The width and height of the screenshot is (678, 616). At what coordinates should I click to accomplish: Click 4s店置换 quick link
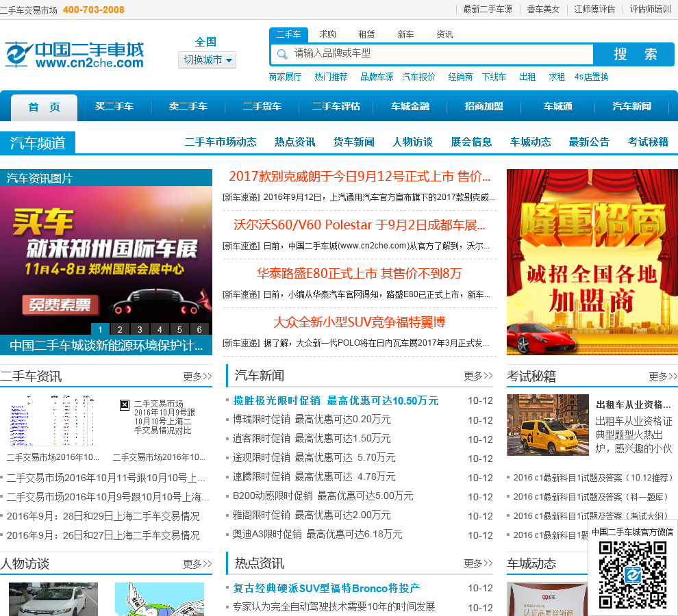pyautogui.click(x=591, y=77)
